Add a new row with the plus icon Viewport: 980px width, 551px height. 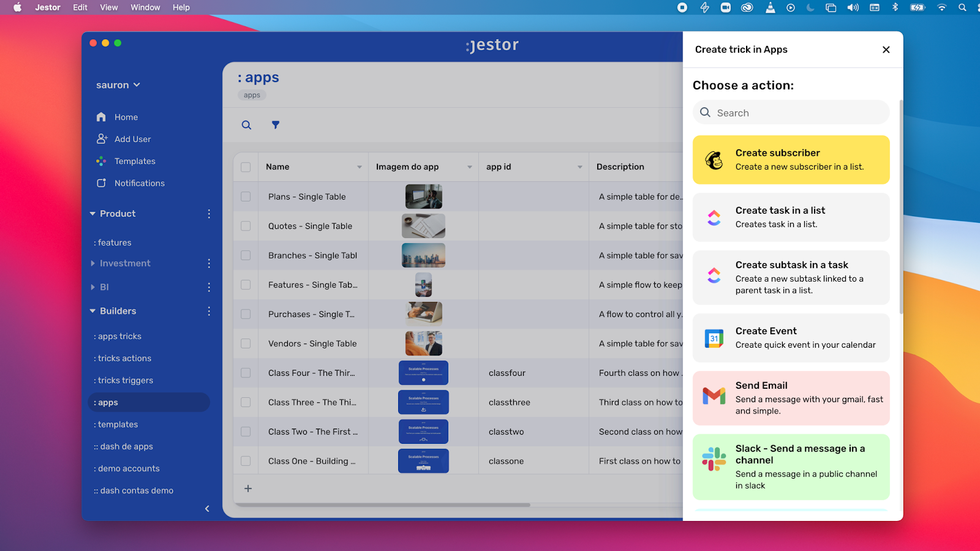pyautogui.click(x=248, y=489)
